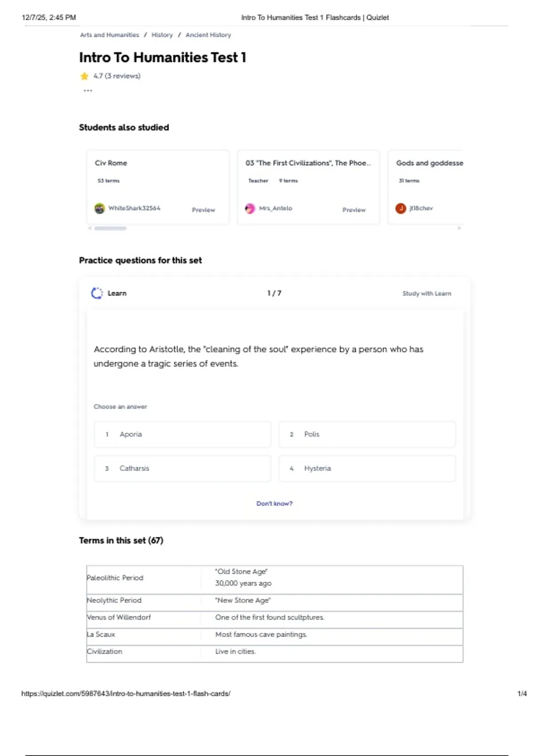Go to the History breadcrumb
Viewport: 534px width, 756px height.
click(x=162, y=35)
